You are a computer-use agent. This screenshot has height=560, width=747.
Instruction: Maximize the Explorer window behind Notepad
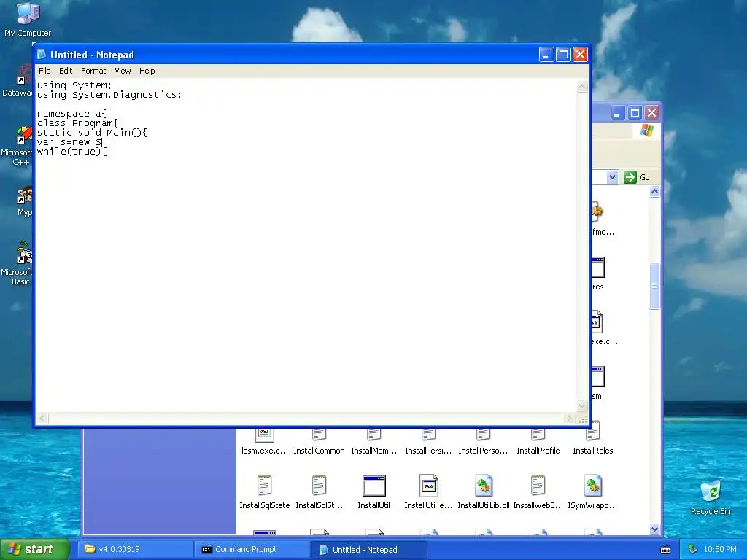pos(635,113)
